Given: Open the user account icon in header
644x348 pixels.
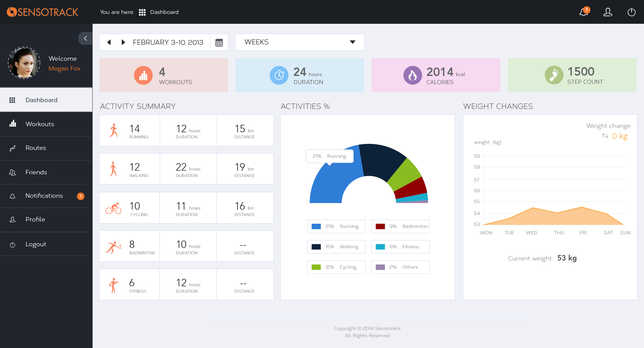Looking at the screenshot, I should [608, 12].
